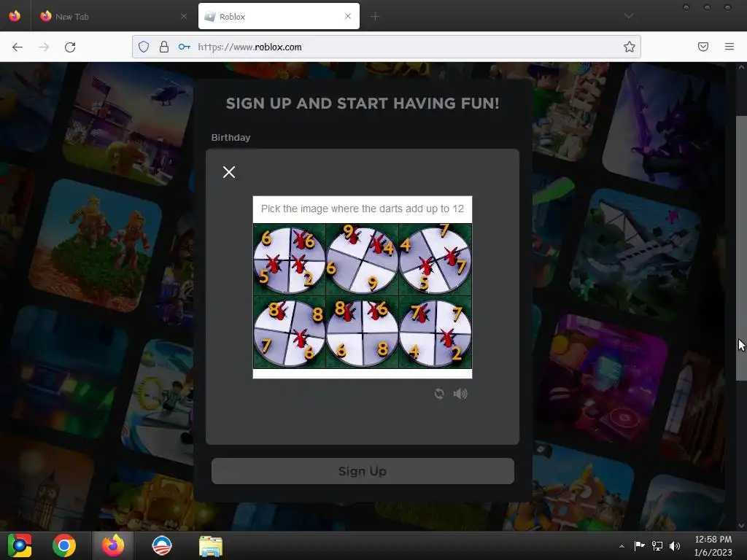Screen dimensions: 747x560
Task: Switch to audio captcha with speaker icon
Action: pos(460,394)
